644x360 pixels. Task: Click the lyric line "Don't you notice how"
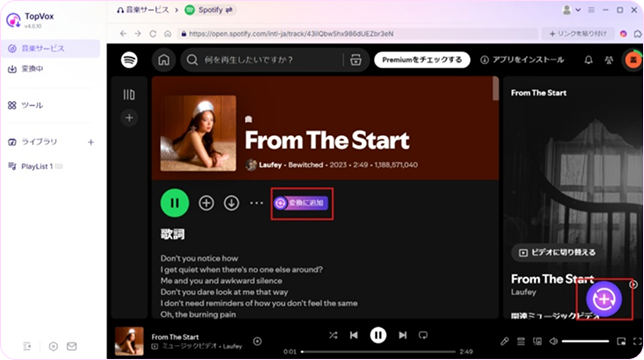[x=199, y=259]
